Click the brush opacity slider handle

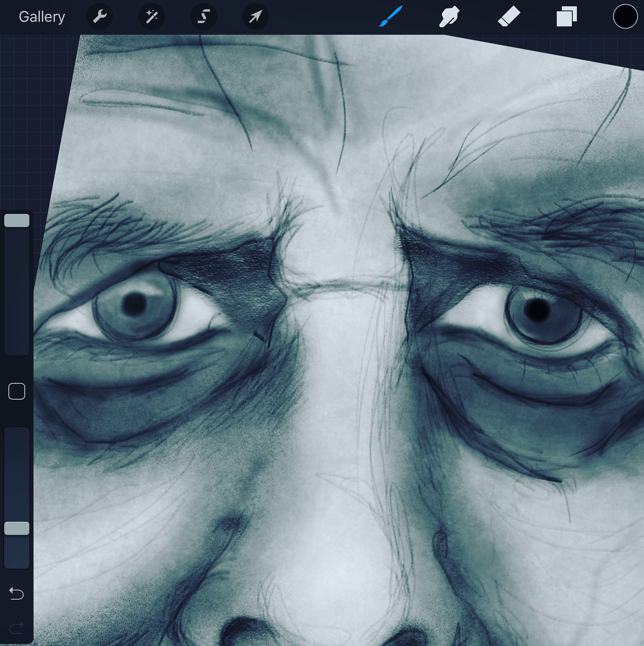pos(17,528)
